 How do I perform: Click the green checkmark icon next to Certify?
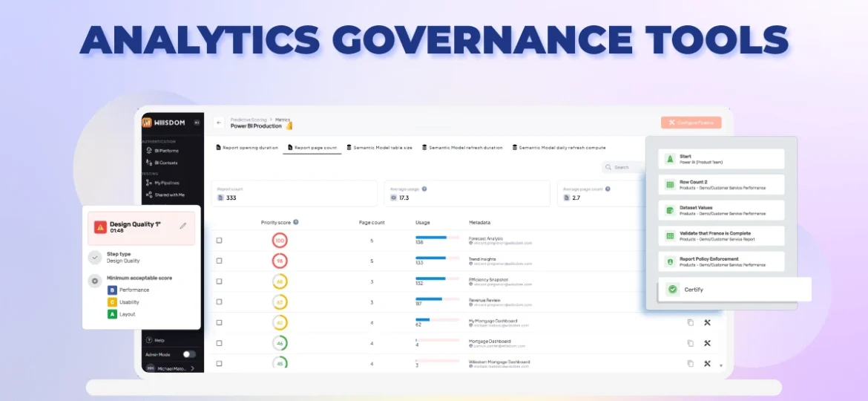(673, 289)
